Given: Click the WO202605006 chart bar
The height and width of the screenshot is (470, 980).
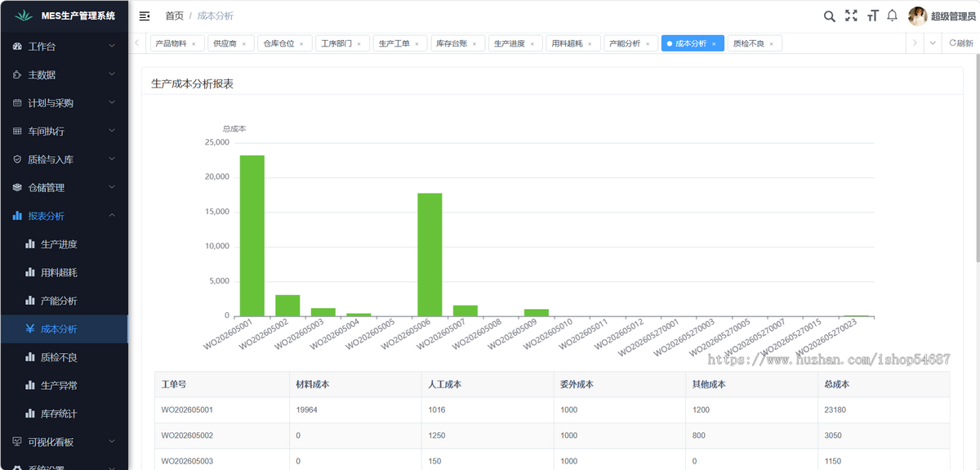Looking at the screenshot, I should 430,255.
